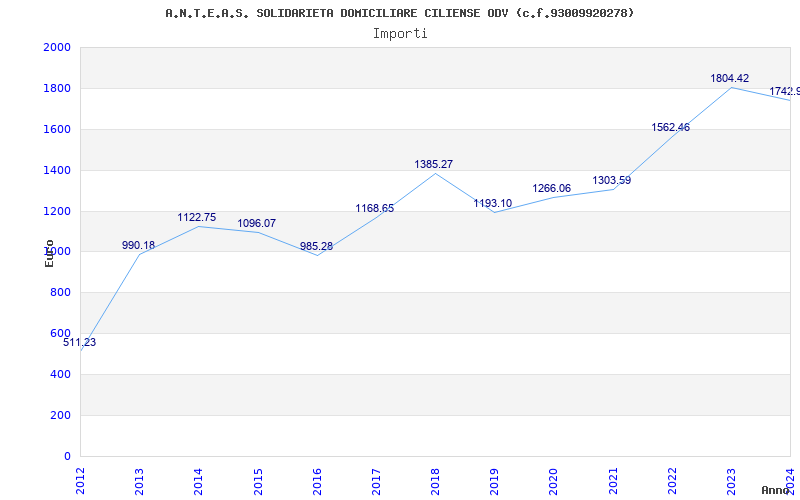Screen dimensions: 800x500
Task: Click the x-axis year 2013
Action: (139, 481)
